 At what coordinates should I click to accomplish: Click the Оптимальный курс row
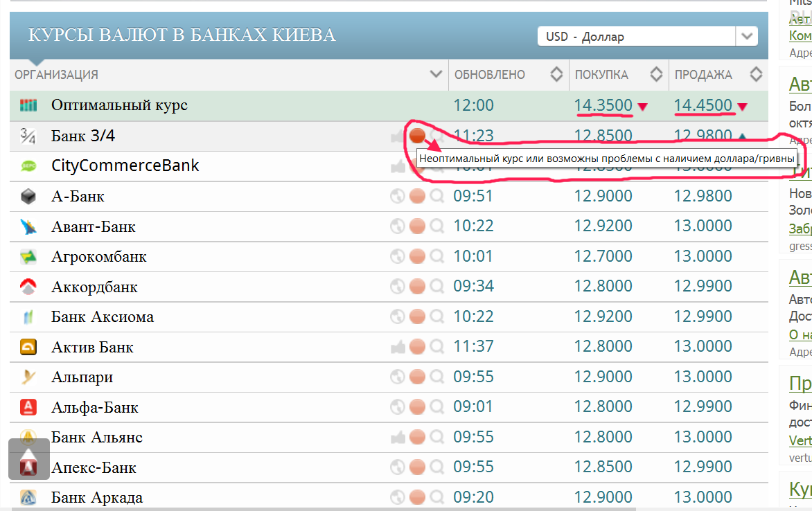[119, 106]
